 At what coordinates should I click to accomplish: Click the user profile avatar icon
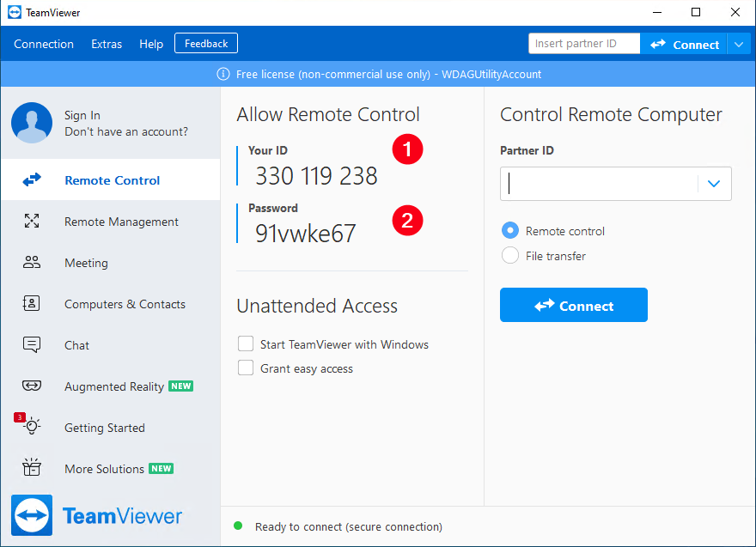(32, 123)
